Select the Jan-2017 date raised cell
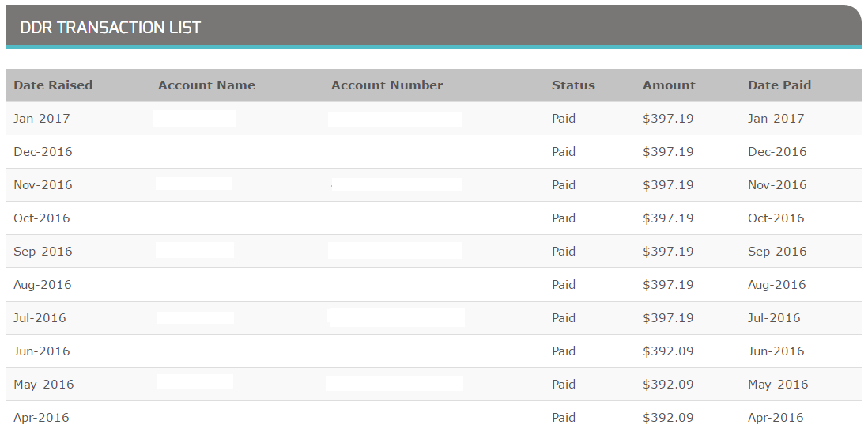This screenshot has height=440, width=868. [x=42, y=119]
